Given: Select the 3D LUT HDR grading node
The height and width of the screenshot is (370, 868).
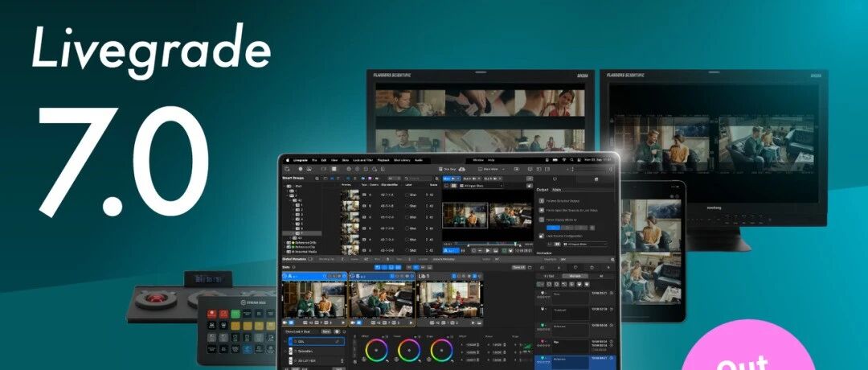Looking at the screenshot, I should coord(316,360).
